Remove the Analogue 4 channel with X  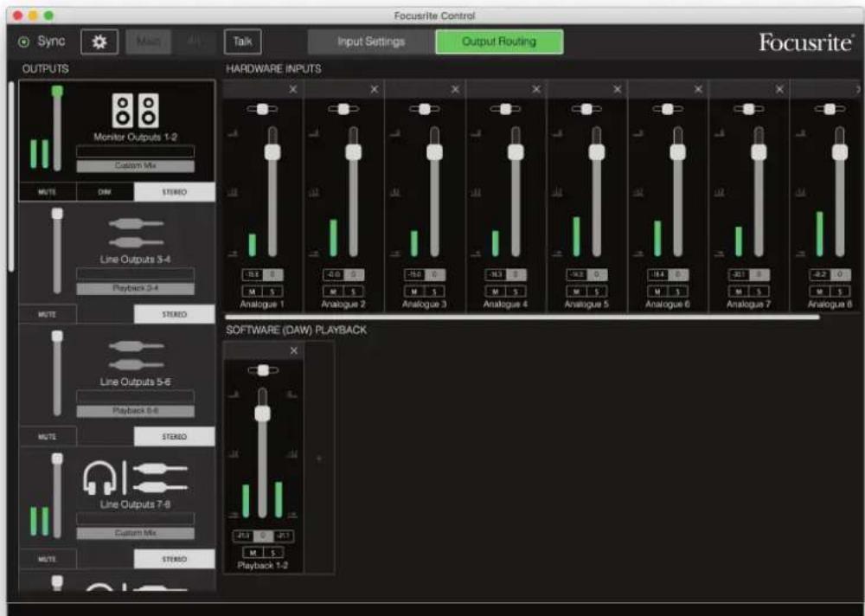(536, 89)
